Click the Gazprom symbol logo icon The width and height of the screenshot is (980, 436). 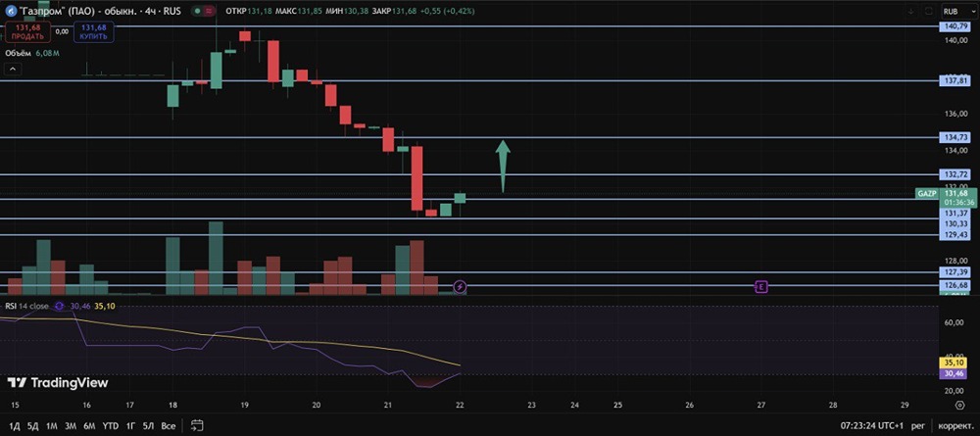coord(10,11)
